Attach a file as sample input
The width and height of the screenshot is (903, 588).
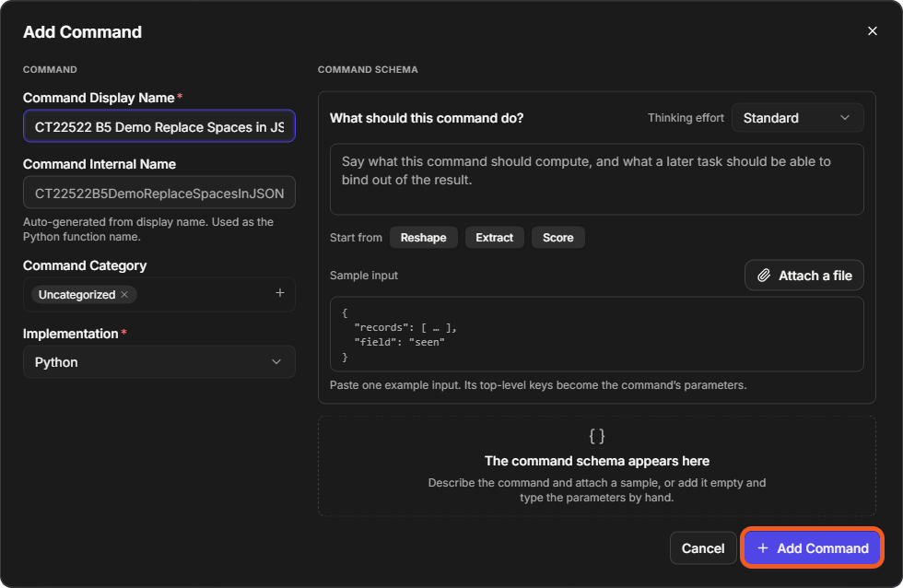tap(803, 276)
